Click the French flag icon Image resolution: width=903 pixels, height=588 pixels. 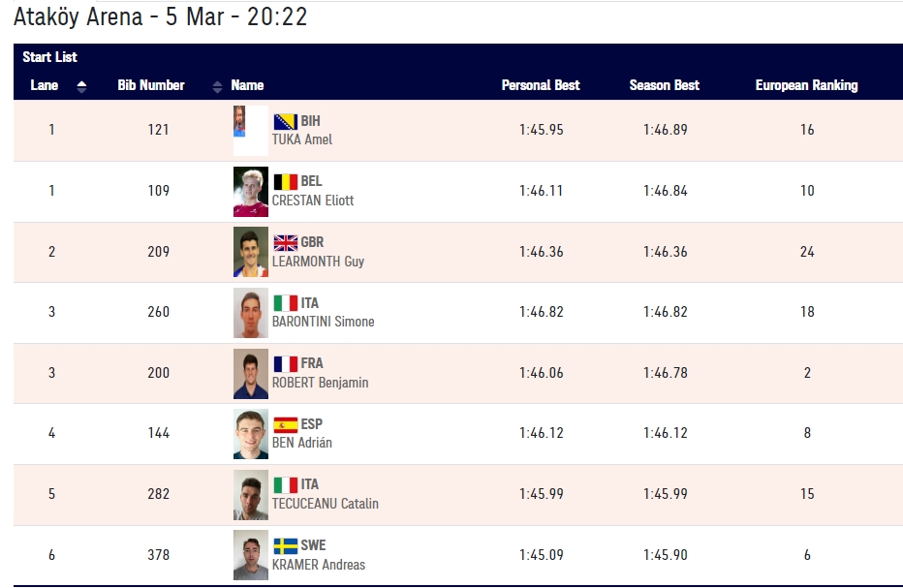click(285, 363)
